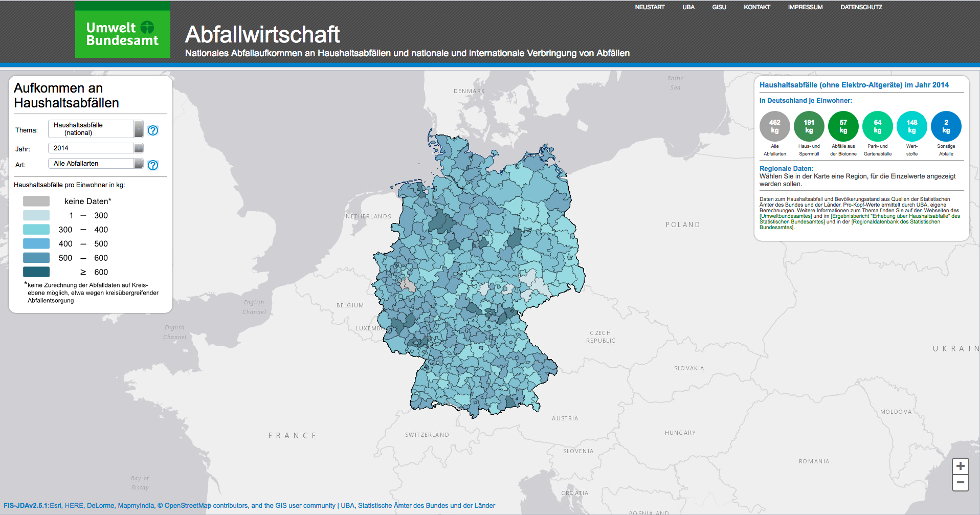Click the Umweltbundesamt logo
The height and width of the screenshot is (515, 980).
pos(122,34)
